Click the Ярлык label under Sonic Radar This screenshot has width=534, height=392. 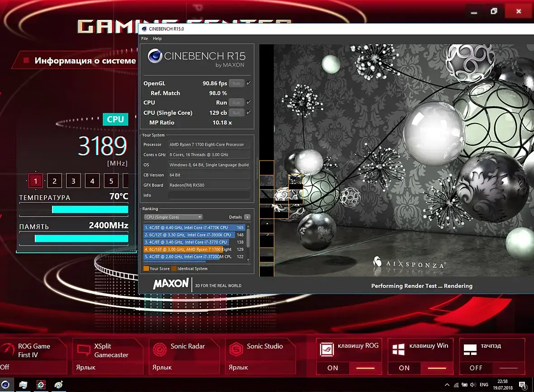162,368
